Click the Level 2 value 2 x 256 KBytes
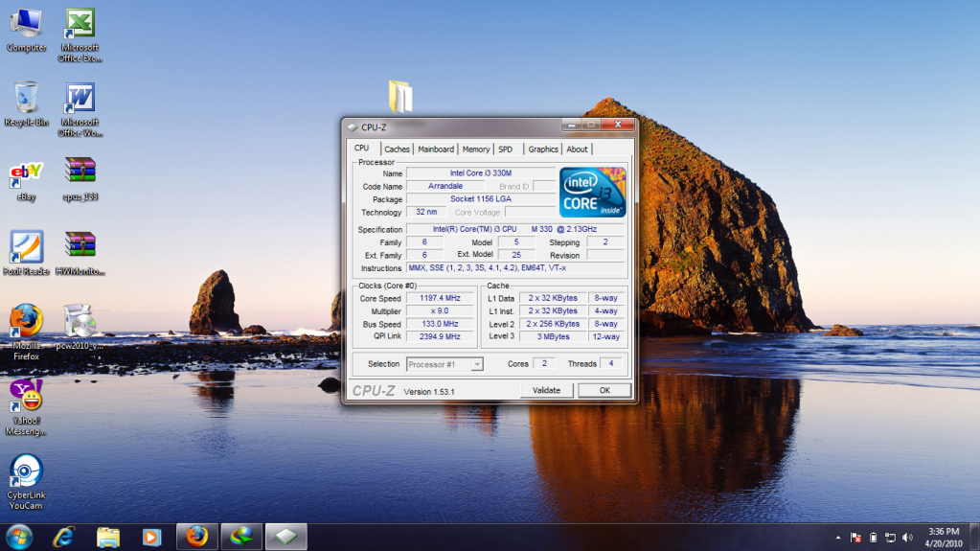This screenshot has height=551, width=980. (x=553, y=324)
